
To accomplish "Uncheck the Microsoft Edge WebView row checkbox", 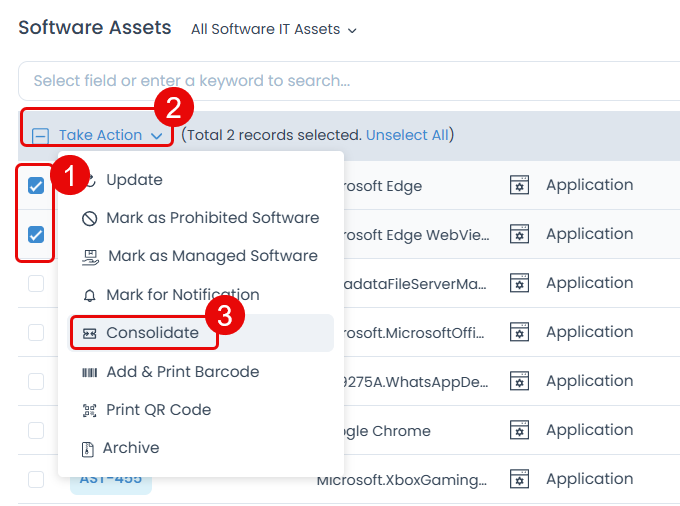I will pos(36,235).
